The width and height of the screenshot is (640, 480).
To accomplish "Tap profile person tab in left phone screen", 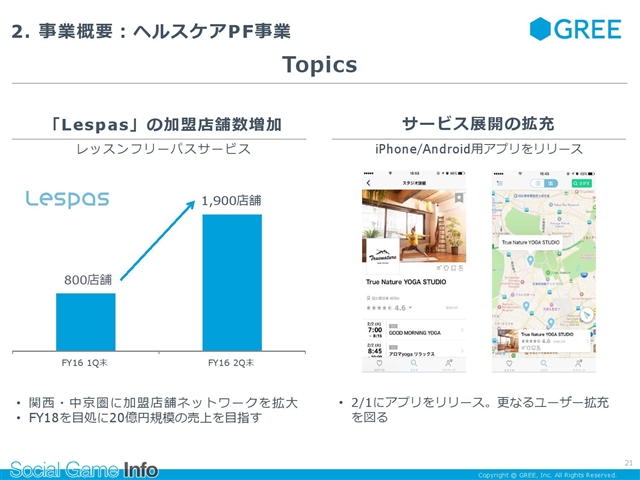I will (x=449, y=363).
